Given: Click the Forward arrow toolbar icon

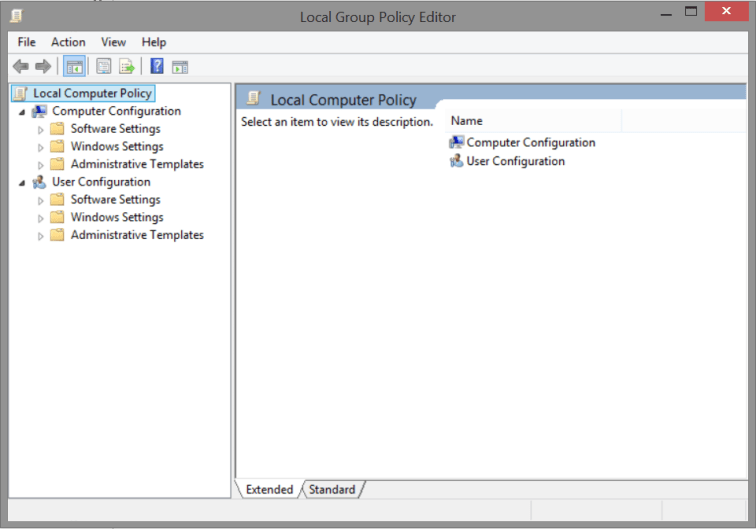Looking at the screenshot, I should [x=43, y=67].
